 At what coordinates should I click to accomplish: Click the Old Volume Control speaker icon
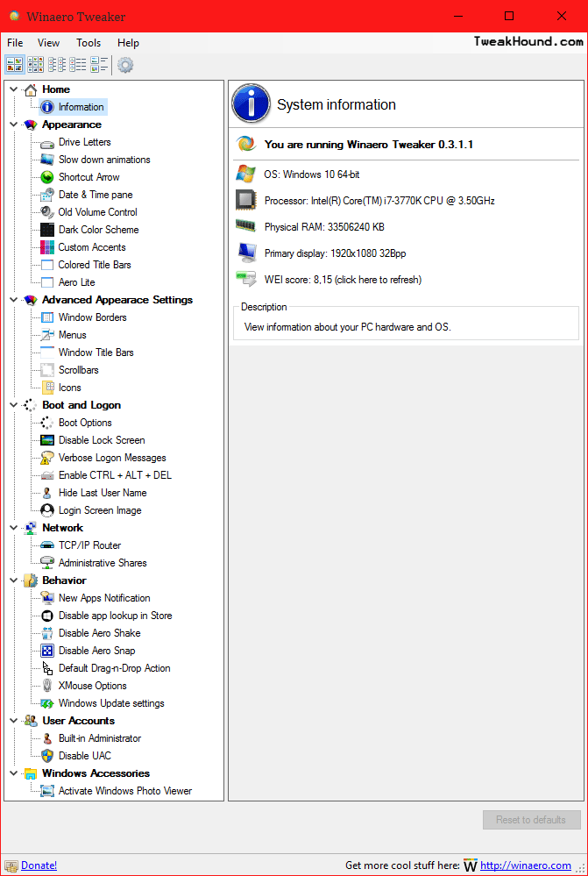coord(47,212)
